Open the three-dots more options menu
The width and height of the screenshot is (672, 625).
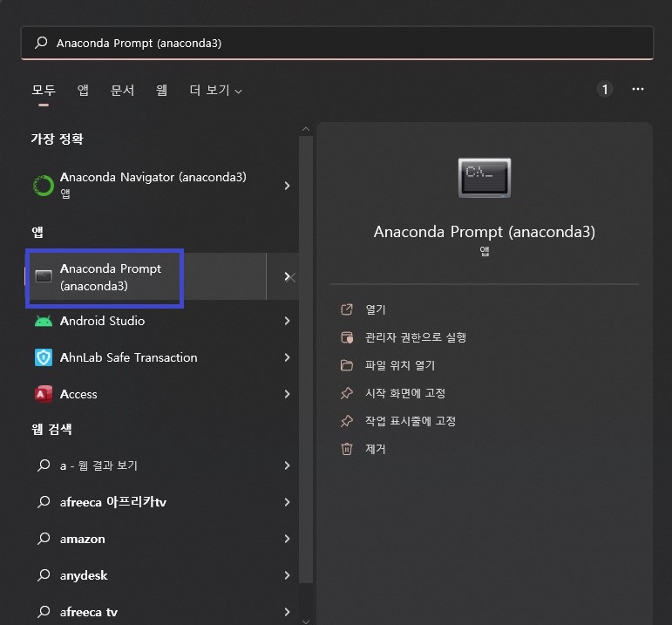[x=638, y=89]
